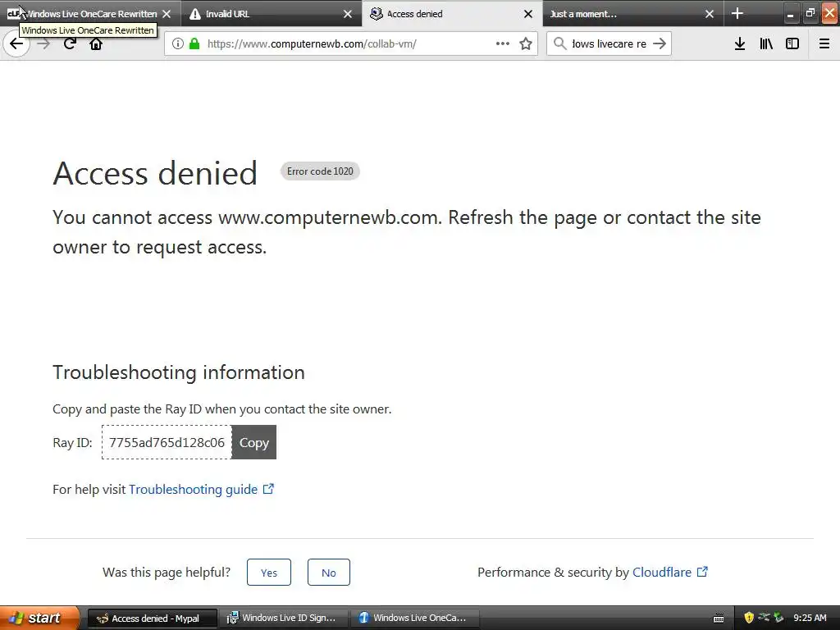Switch to the Invalid URL tab
This screenshot has width=840, height=630.
click(272, 14)
